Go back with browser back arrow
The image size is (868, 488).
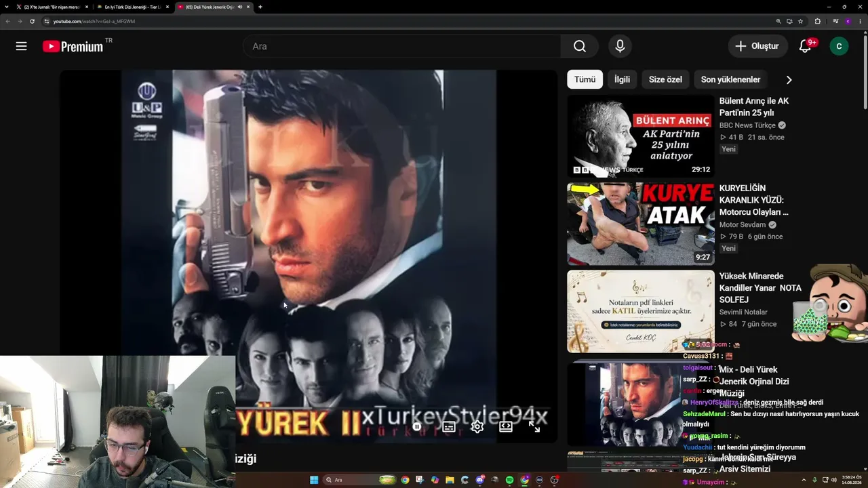pos(8,21)
